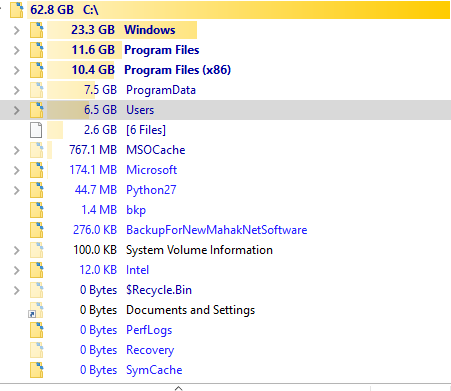Click the C:\ drive folder icon
This screenshot has height=391, width=451.
pyautogui.click(x=17, y=10)
